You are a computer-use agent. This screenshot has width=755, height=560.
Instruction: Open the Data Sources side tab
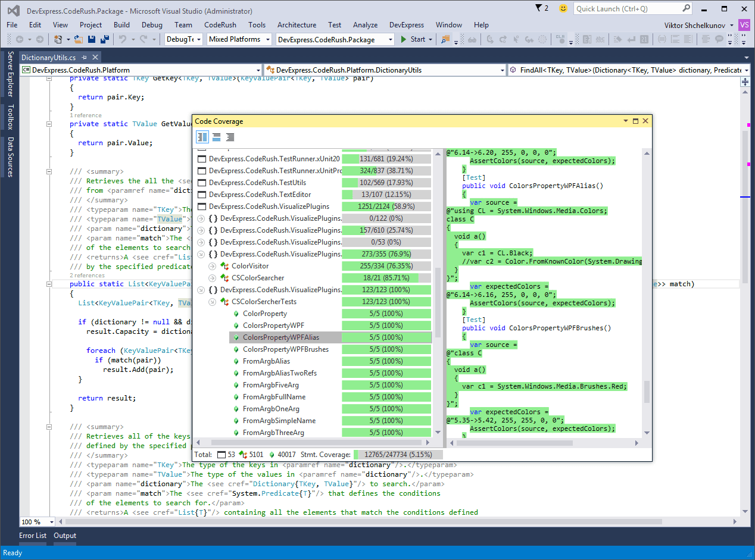(x=10, y=157)
